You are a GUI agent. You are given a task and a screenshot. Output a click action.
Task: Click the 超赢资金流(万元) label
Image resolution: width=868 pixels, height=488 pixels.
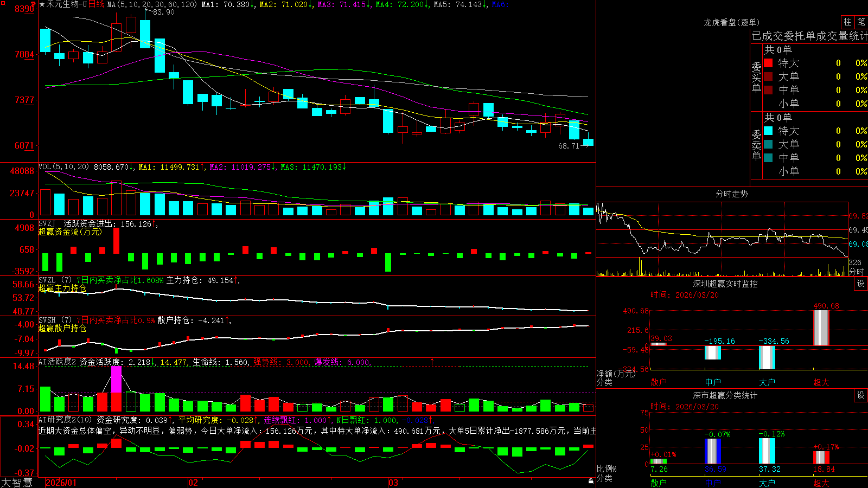coord(70,232)
